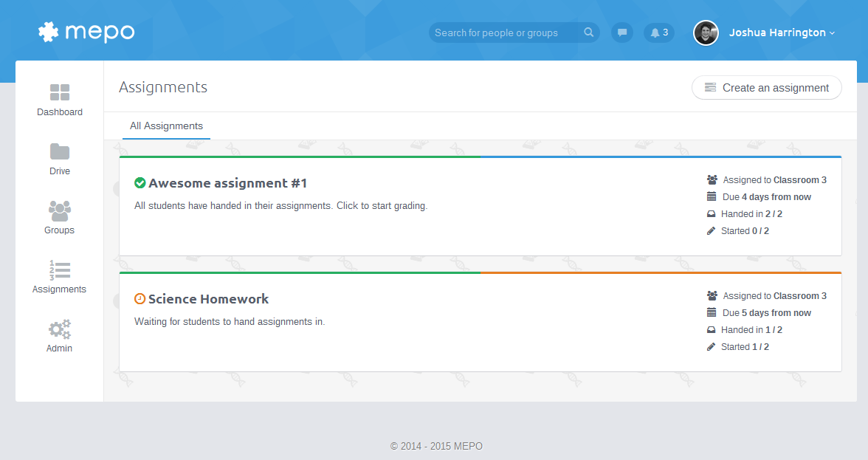Click green check icon beside Awesome assignment #1
868x460 pixels.
pyautogui.click(x=140, y=182)
